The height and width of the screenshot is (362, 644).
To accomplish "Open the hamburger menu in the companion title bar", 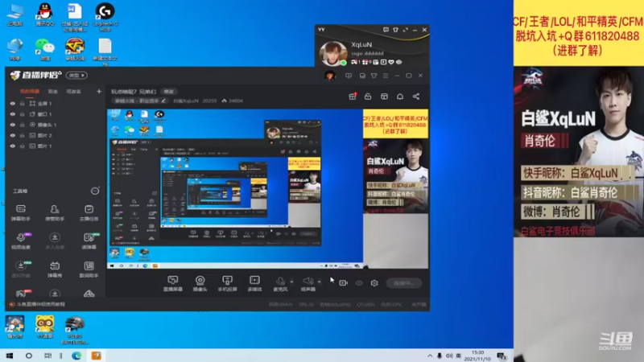I will point(386,76).
